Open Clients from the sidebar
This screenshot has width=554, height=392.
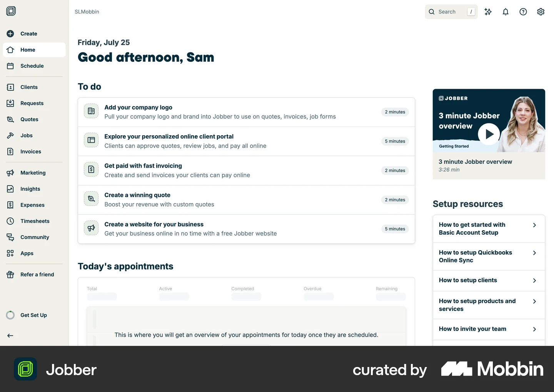(x=34, y=87)
